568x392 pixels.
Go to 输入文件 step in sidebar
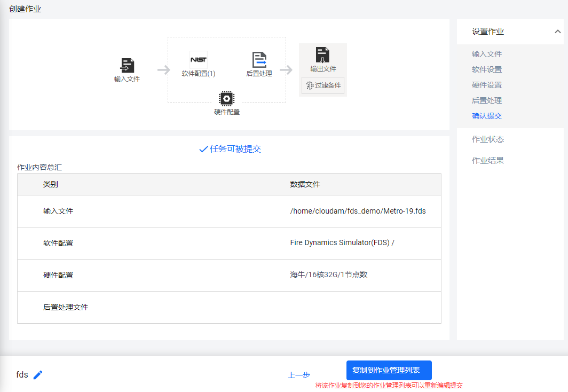[486, 54]
